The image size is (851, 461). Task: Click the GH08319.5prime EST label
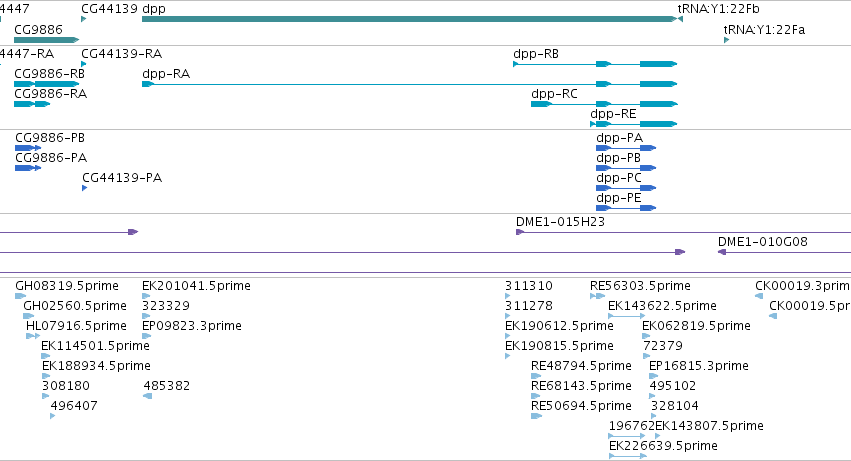pyautogui.click(x=67, y=286)
